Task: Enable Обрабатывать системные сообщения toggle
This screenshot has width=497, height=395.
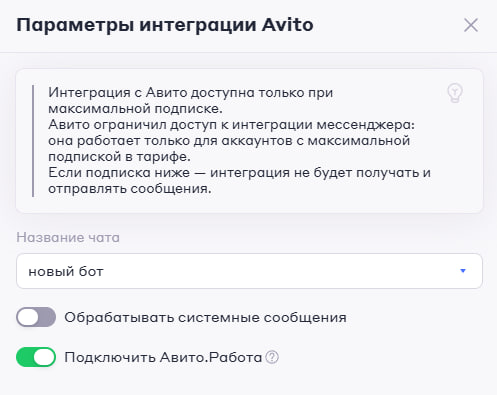Action: point(36,317)
